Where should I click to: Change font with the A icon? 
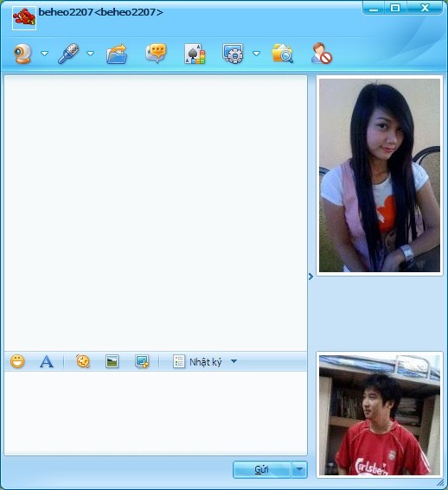click(47, 361)
